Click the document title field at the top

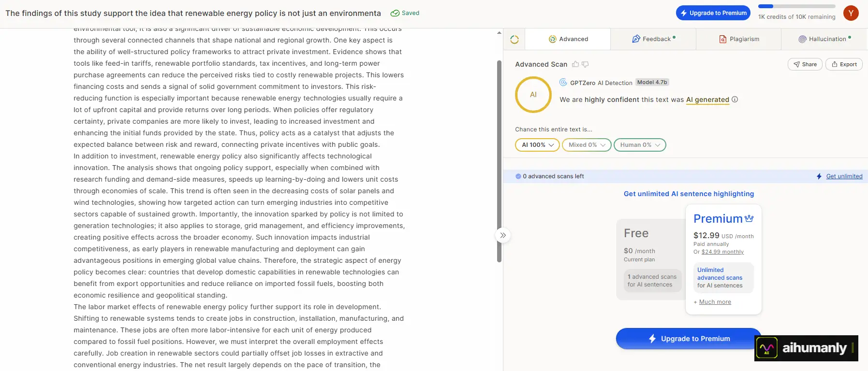point(193,13)
